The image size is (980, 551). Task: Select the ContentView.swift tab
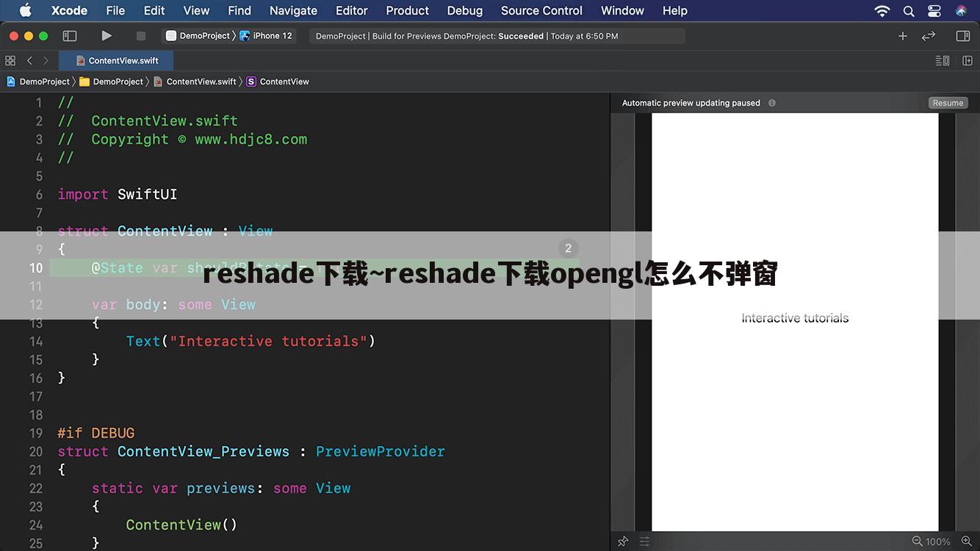click(x=117, y=60)
